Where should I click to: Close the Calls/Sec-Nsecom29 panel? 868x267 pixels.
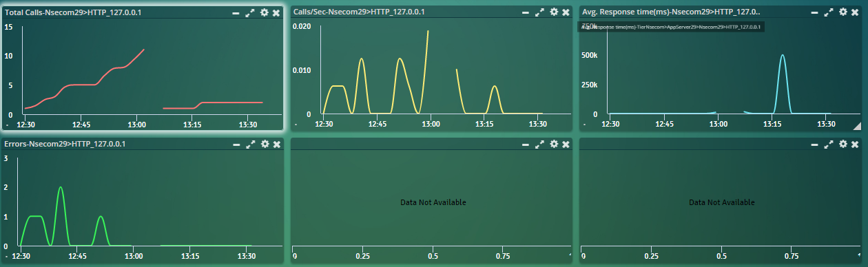tap(566, 12)
